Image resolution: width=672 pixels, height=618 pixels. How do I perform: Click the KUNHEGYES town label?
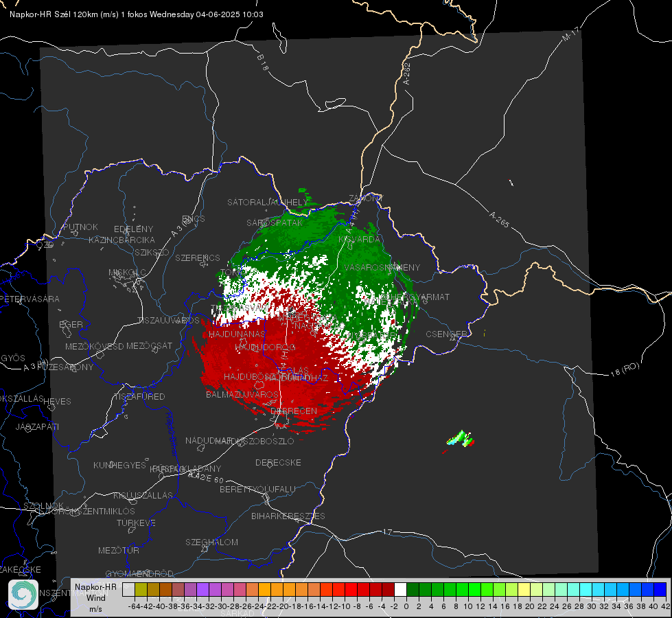pyautogui.click(x=119, y=465)
